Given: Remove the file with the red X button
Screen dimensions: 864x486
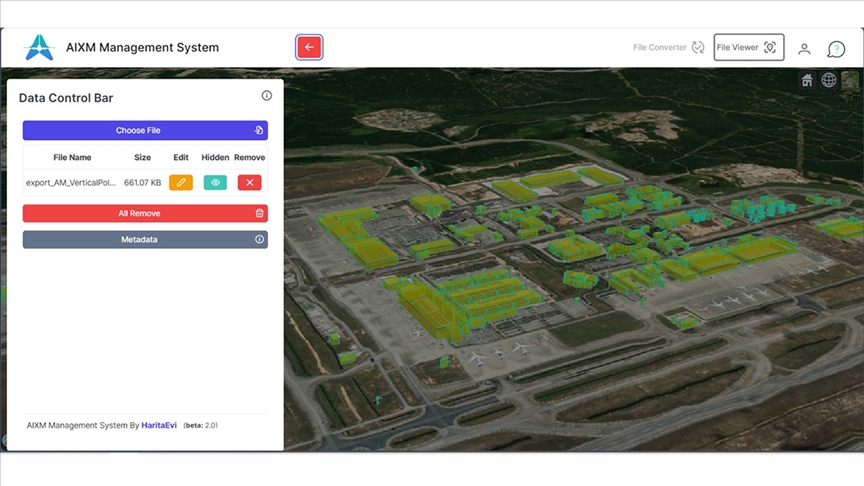Looking at the screenshot, I should [249, 182].
